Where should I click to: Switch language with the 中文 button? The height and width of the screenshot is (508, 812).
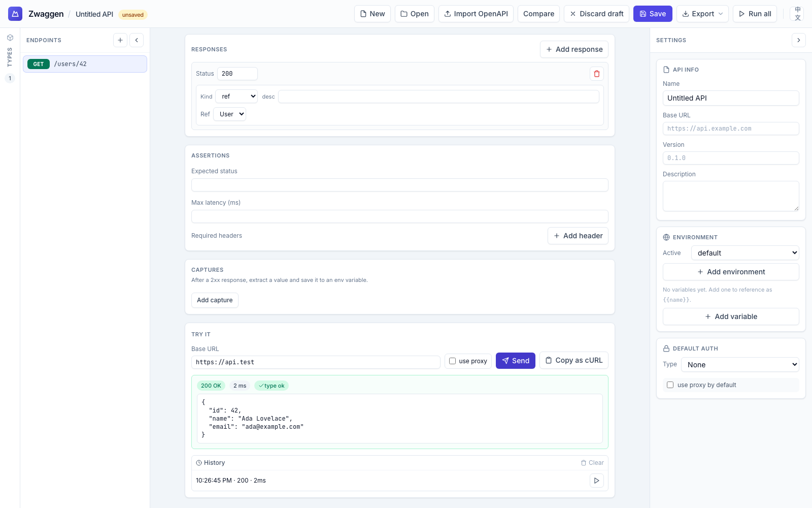[797, 14]
